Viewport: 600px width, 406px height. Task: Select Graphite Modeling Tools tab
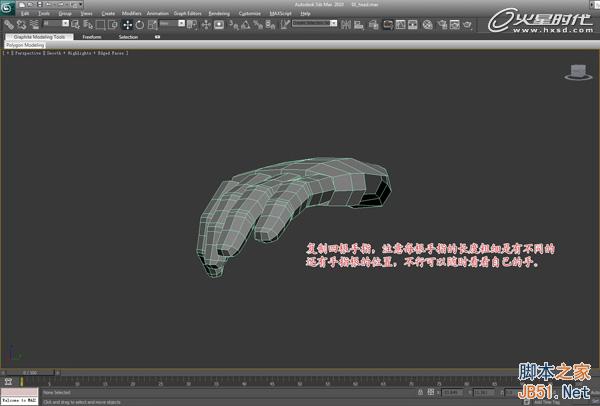pyautogui.click(x=39, y=37)
